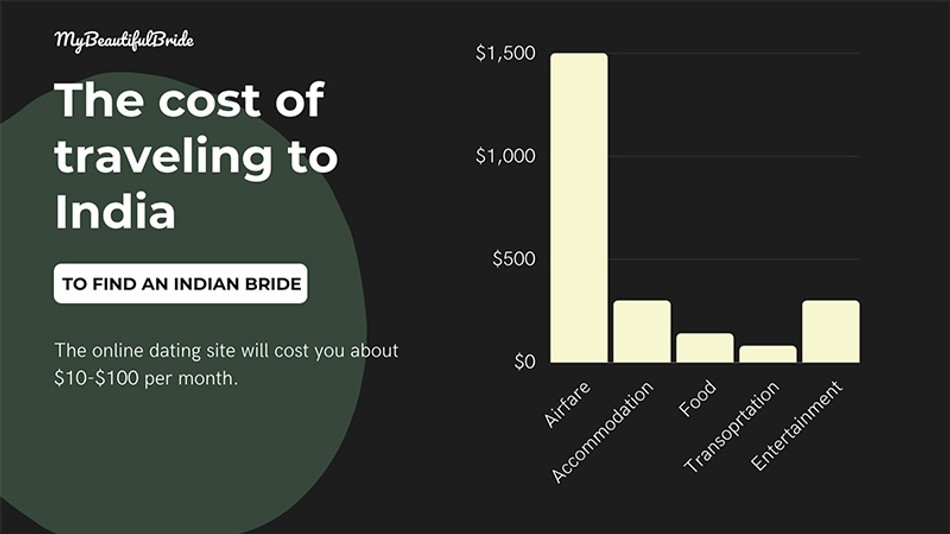950x534 pixels.
Task: Click the Transoprtation category label
Action: pos(731,427)
